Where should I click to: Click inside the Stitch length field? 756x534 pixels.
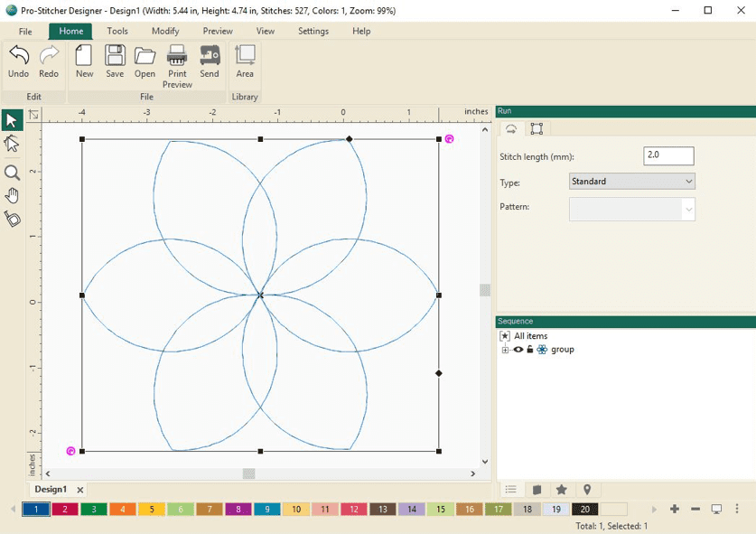pyautogui.click(x=667, y=155)
